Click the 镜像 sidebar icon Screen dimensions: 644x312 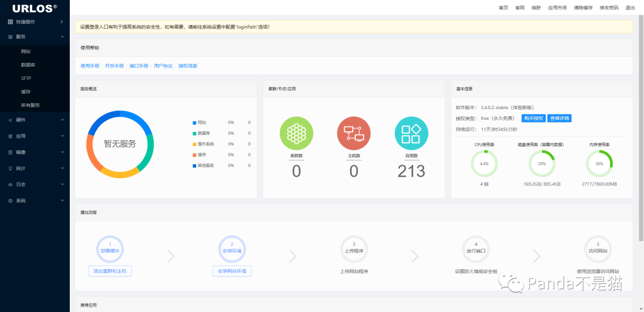[x=11, y=152]
